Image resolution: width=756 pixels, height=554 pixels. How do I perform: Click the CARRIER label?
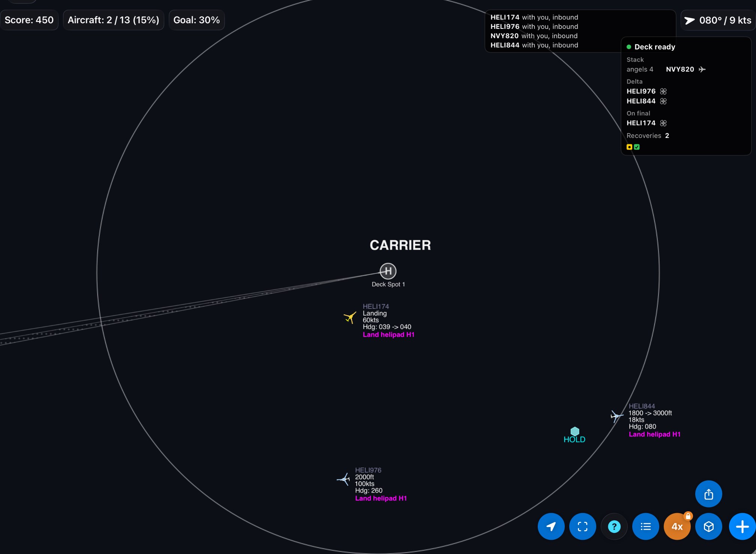(400, 245)
